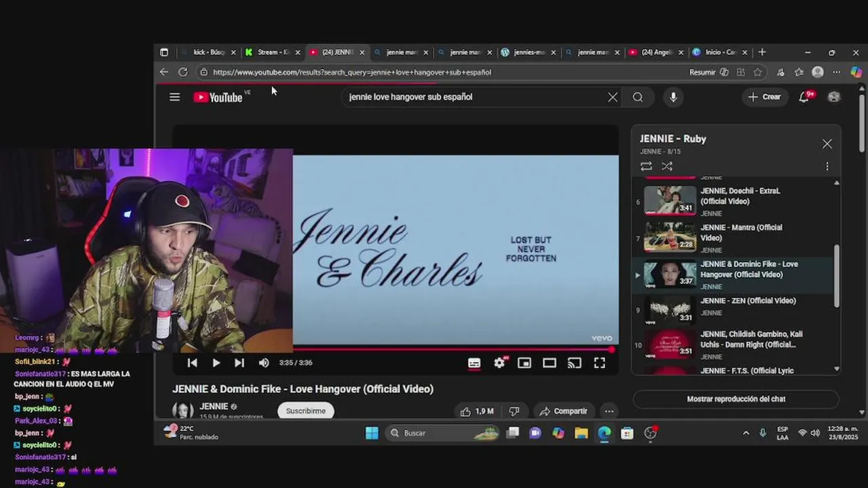868x488 pixels.
Task: Play the paused video
Action: pos(216,363)
